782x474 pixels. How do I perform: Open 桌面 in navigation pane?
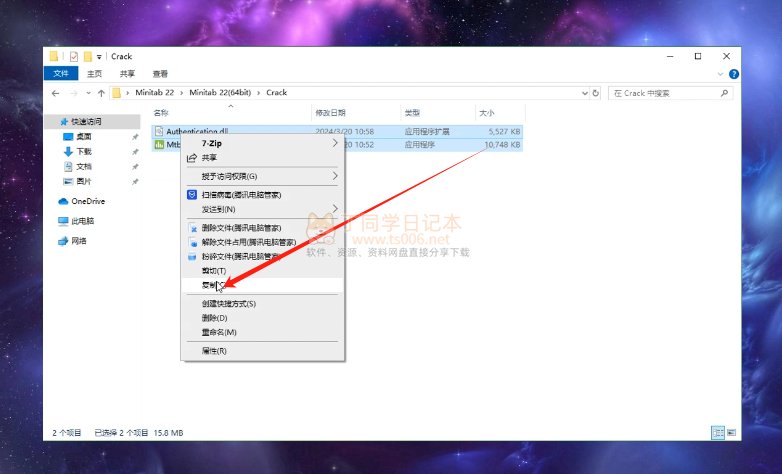tap(84, 136)
